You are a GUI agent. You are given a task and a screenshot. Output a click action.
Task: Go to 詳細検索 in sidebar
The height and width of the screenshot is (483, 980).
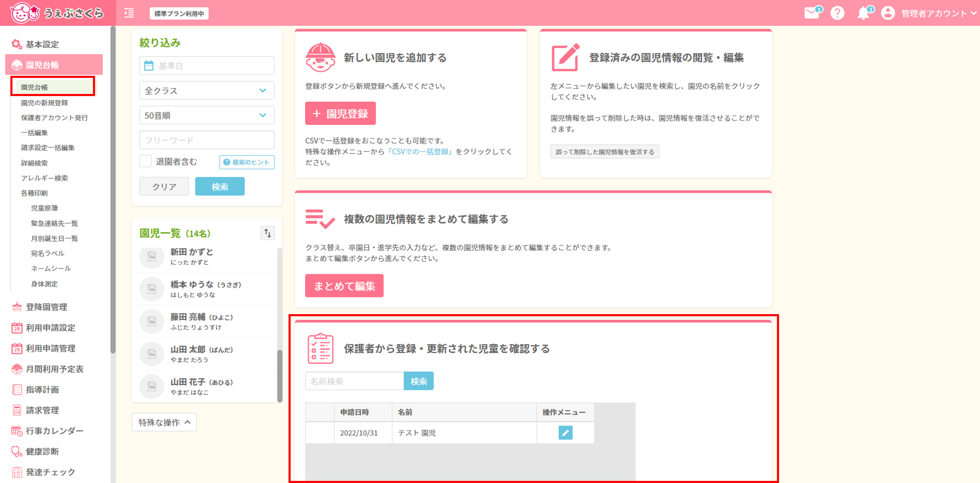pos(34,163)
